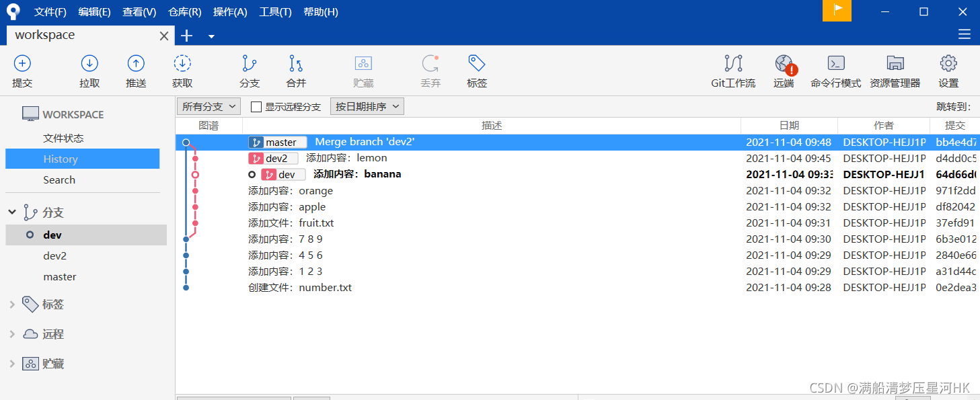The image size is (980, 400).
Task: Open Settings (设置) gear icon
Action: pyautogui.click(x=948, y=63)
